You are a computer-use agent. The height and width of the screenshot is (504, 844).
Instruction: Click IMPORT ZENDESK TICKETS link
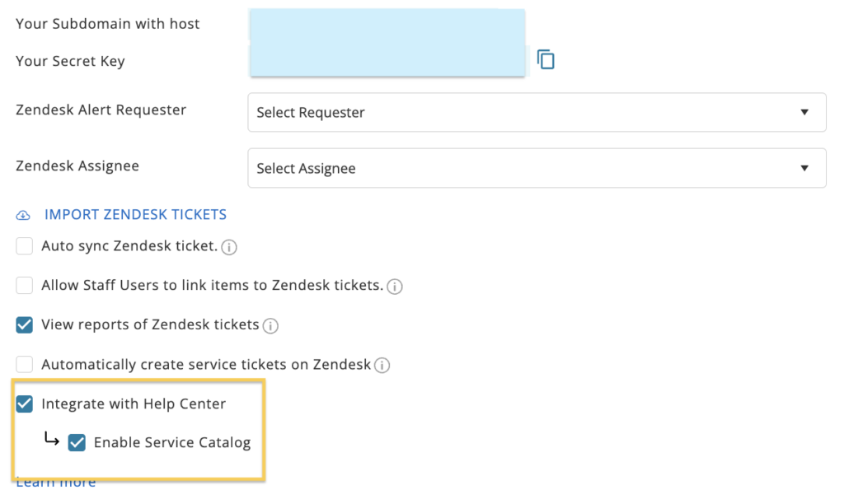click(x=135, y=215)
